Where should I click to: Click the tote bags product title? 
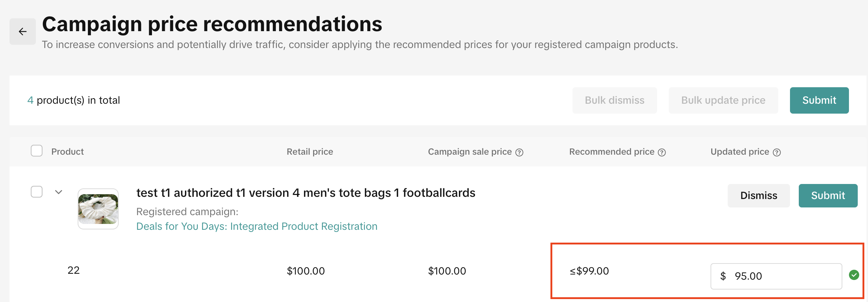306,193
